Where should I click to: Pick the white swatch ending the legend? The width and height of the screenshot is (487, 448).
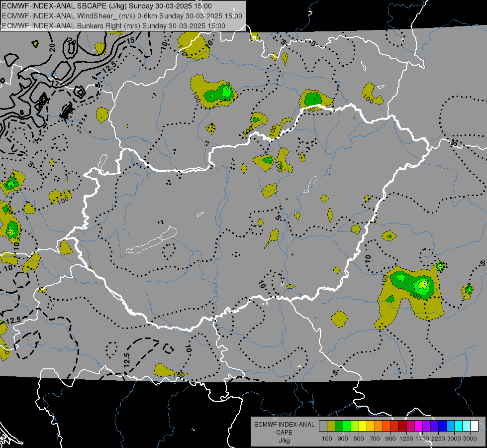click(475, 426)
